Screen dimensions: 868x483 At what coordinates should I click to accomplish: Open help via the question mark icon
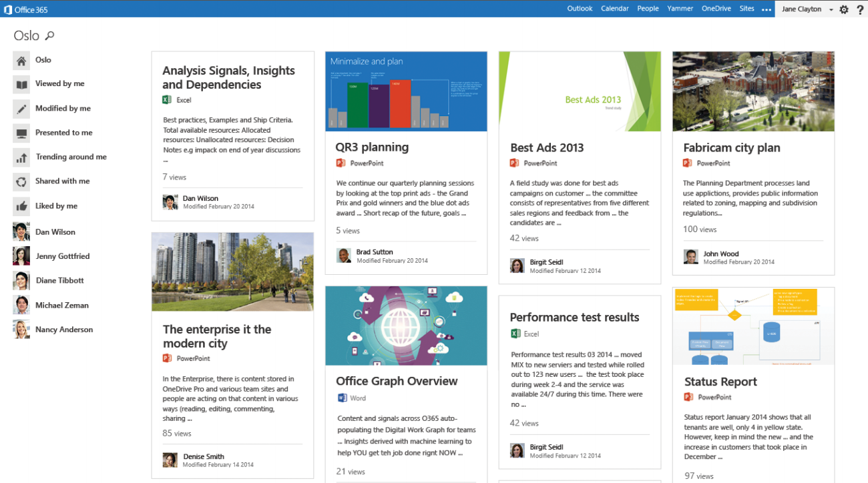coord(860,9)
